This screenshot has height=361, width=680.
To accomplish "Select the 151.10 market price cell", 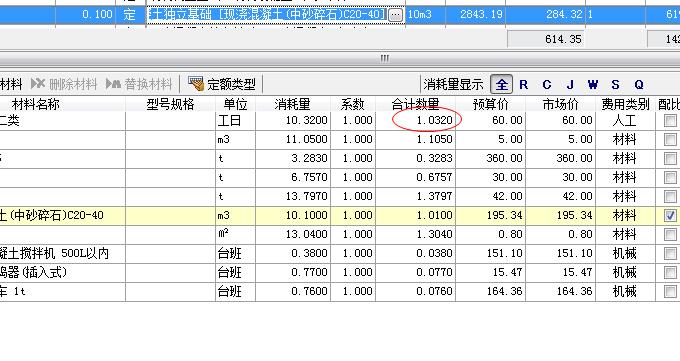I will pos(560,253).
